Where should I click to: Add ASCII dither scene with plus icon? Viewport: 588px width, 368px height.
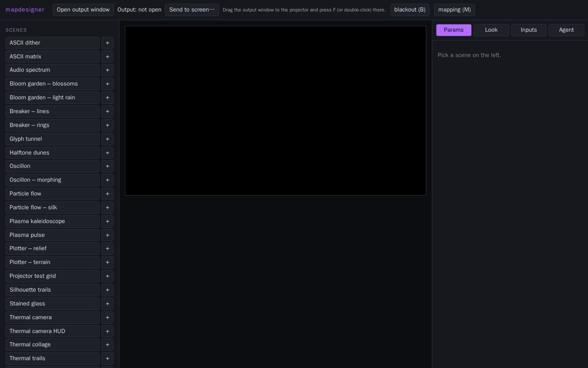(x=107, y=43)
